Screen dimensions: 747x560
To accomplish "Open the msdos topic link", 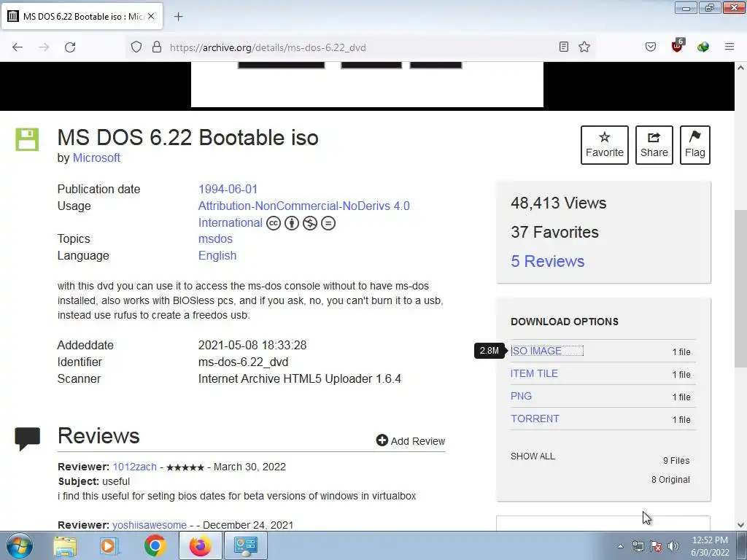I will point(215,238).
